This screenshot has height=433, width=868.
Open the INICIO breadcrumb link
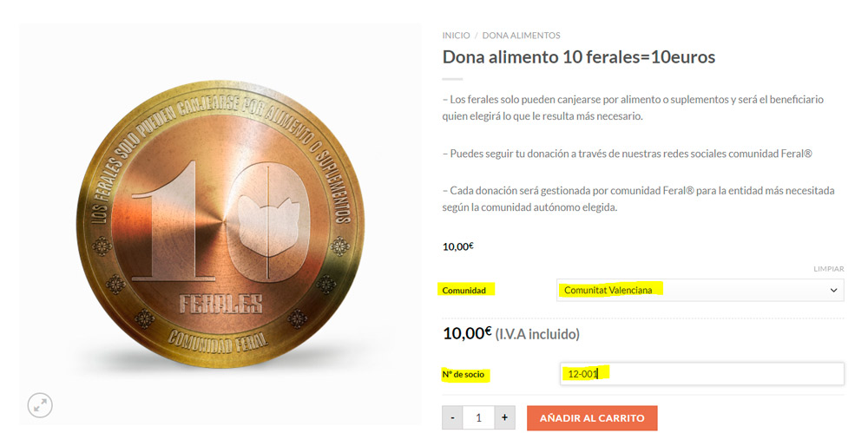point(457,36)
